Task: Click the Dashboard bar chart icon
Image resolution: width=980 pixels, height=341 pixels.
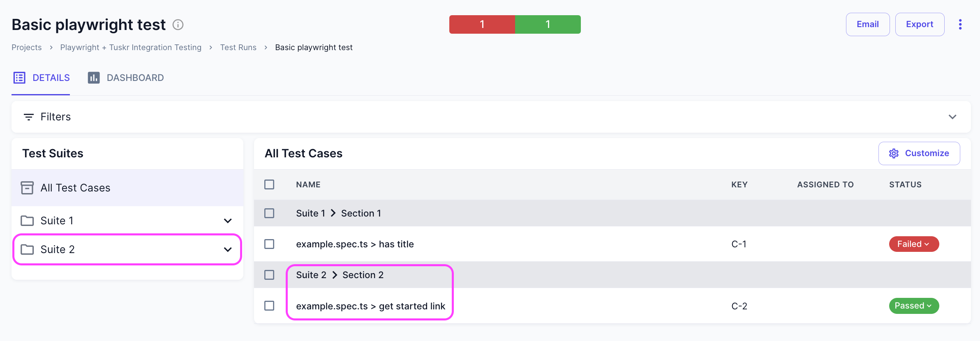Action: coord(94,78)
